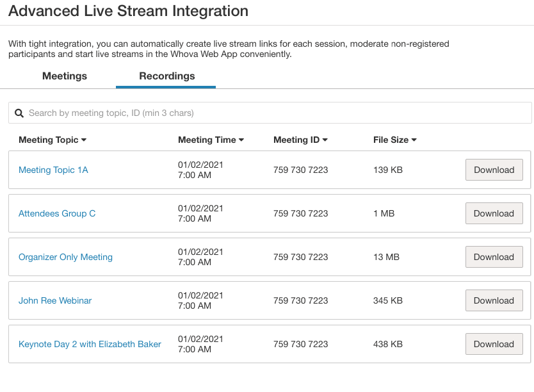Sort by Meeting Time column arrow
The image size is (534, 392).
click(241, 140)
